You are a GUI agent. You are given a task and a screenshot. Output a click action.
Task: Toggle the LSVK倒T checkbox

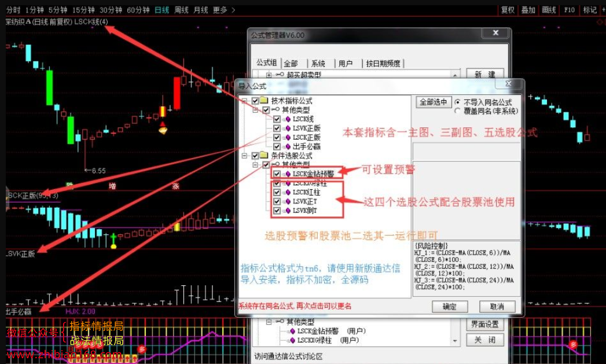[x=277, y=211]
